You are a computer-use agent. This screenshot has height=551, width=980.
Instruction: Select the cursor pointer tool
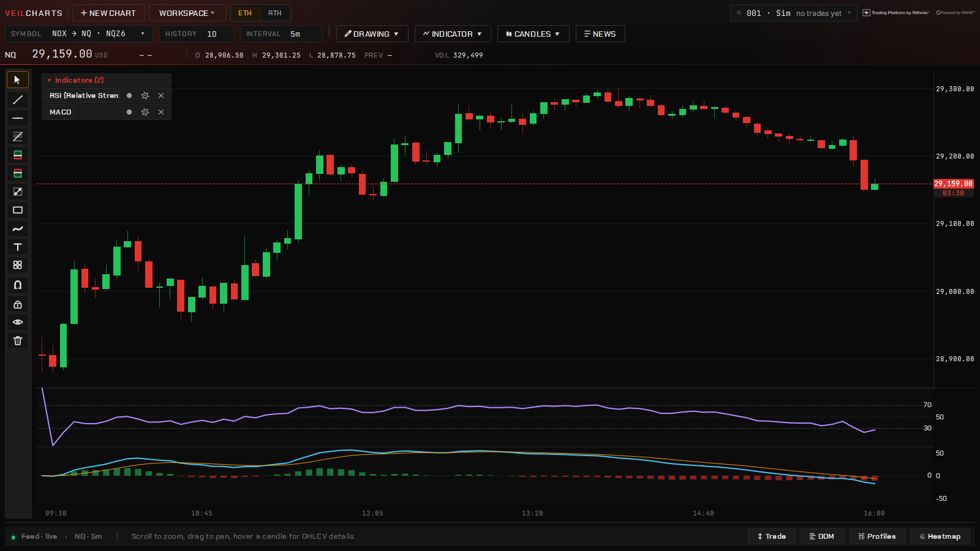click(17, 80)
